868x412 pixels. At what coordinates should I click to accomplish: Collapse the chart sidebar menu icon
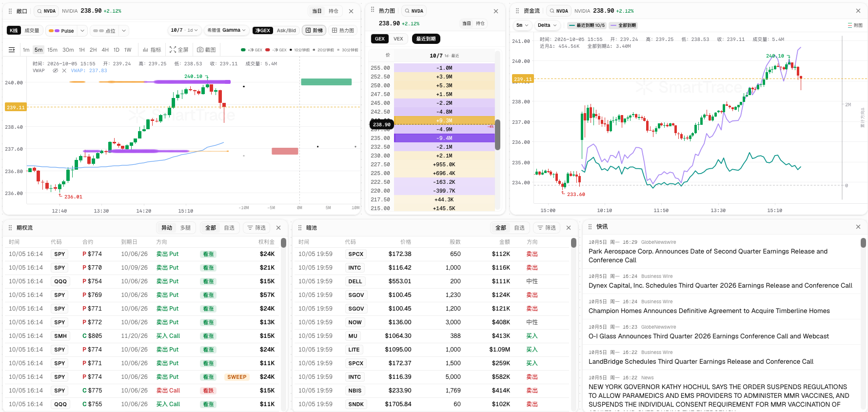12,50
